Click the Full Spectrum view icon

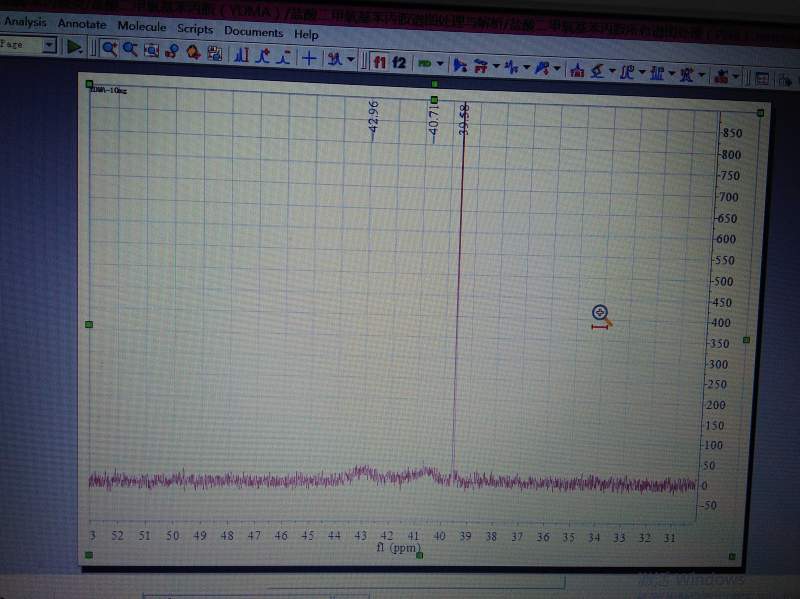(151, 51)
